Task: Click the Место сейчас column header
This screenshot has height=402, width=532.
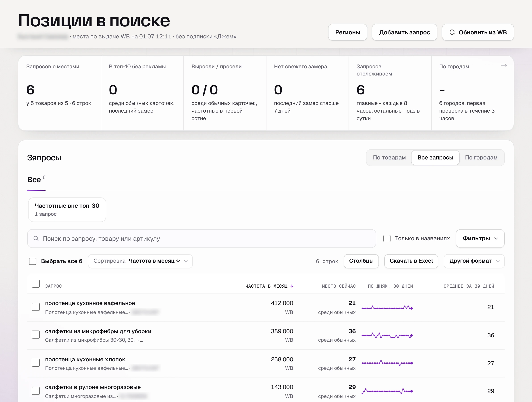Action: pyautogui.click(x=339, y=286)
